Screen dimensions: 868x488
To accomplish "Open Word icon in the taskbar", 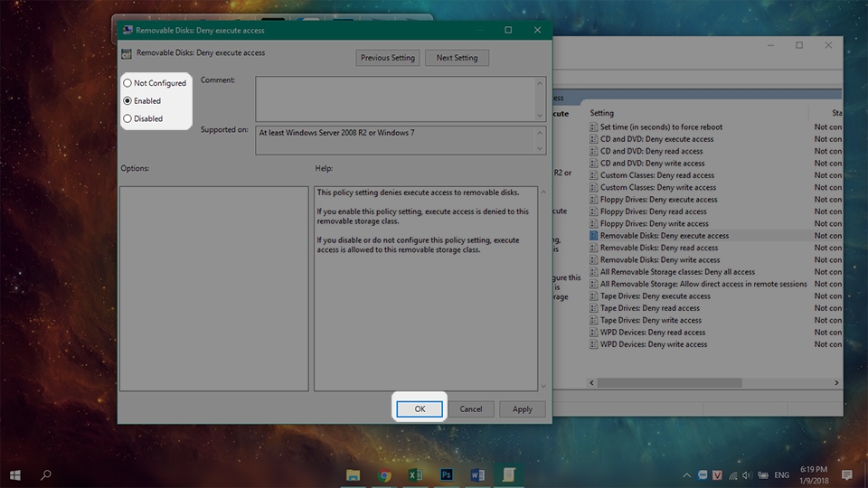I will tap(477, 474).
